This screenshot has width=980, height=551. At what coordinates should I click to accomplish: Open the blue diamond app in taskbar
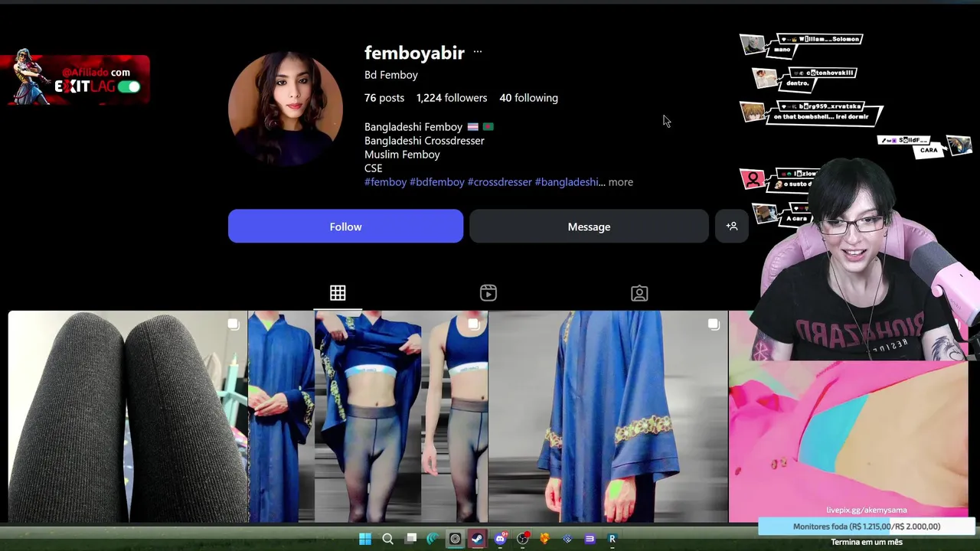tap(567, 539)
